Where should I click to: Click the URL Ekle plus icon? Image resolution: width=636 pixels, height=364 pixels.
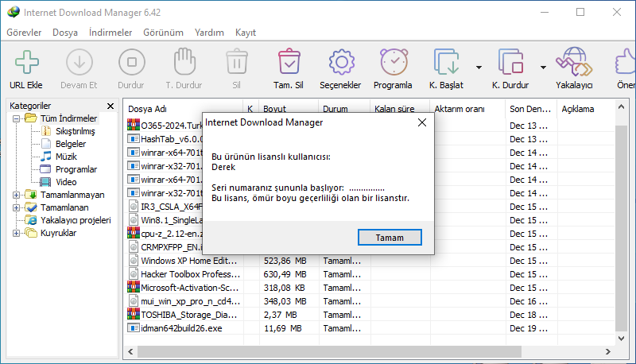(x=27, y=63)
